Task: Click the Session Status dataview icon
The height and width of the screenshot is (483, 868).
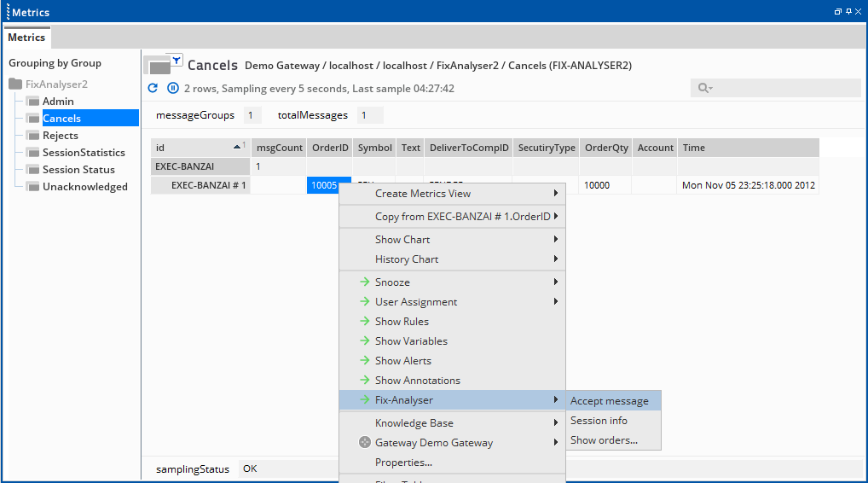Action: coord(33,170)
